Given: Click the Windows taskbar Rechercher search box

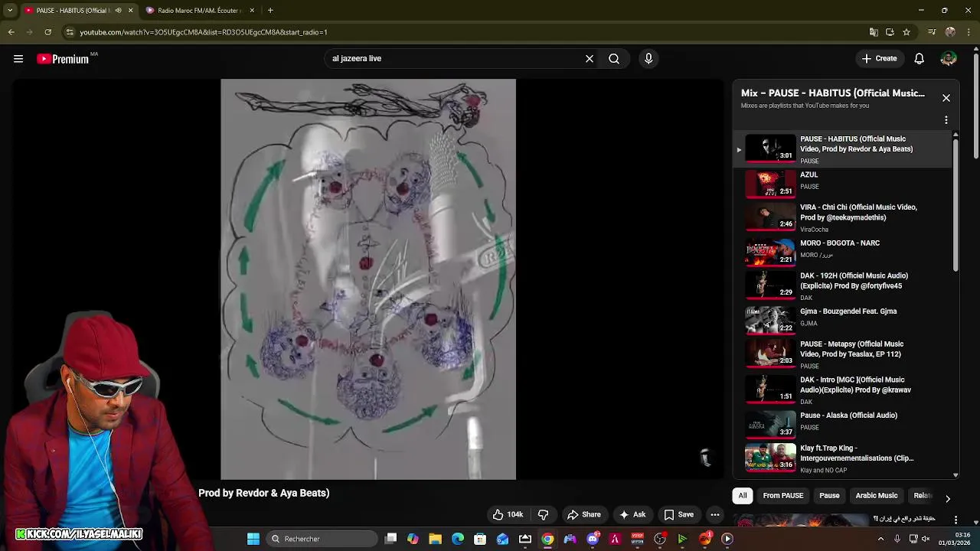Looking at the screenshot, I should (x=322, y=539).
